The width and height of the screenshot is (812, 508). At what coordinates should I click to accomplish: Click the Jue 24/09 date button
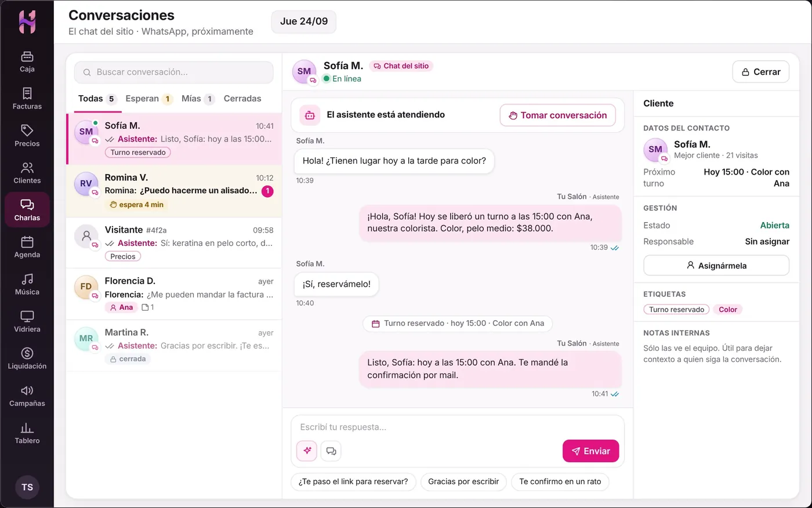(304, 21)
